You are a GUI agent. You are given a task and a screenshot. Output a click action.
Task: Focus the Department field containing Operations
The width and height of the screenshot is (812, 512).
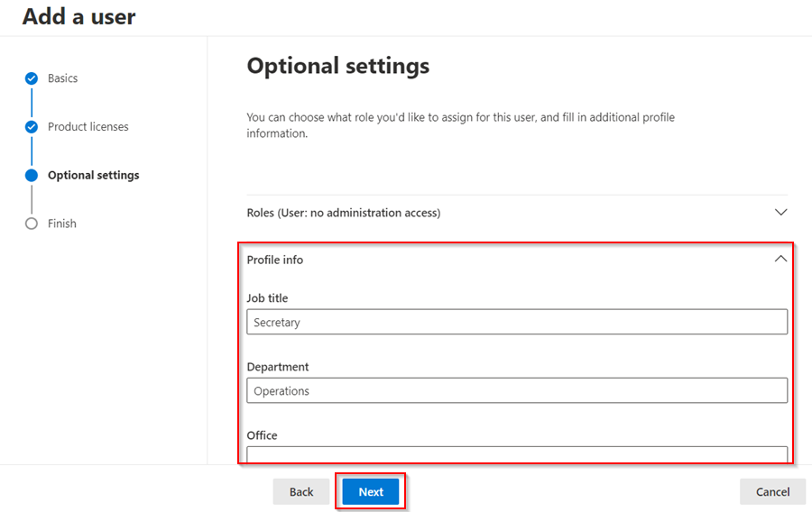[x=517, y=390]
